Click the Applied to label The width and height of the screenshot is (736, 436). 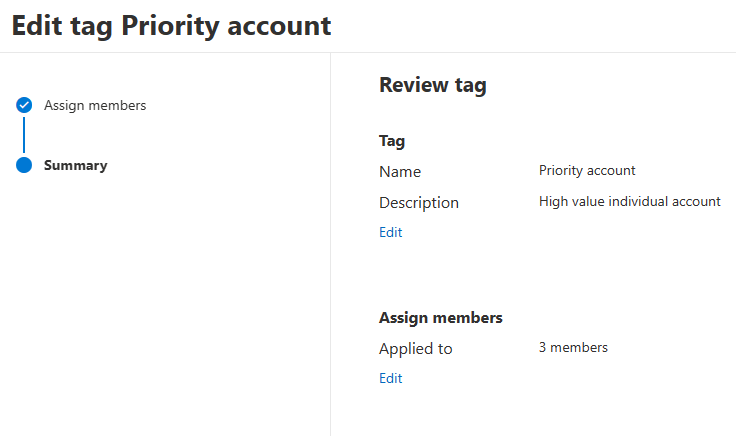coord(415,349)
